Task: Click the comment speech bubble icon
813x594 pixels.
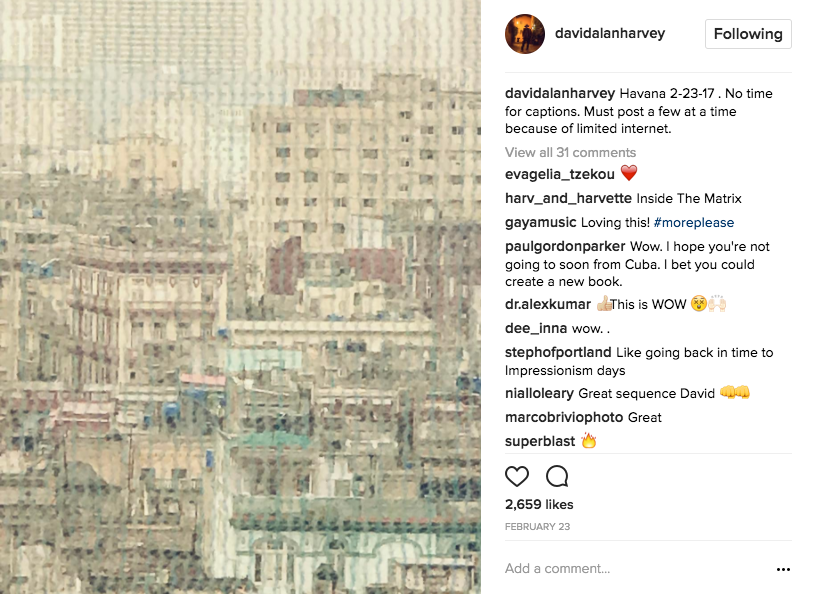Action: click(557, 476)
